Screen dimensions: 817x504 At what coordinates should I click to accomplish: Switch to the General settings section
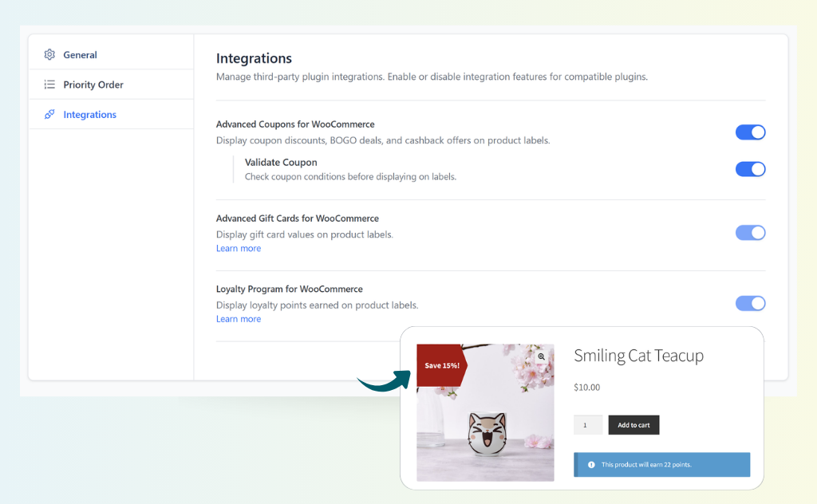pyautogui.click(x=79, y=54)
